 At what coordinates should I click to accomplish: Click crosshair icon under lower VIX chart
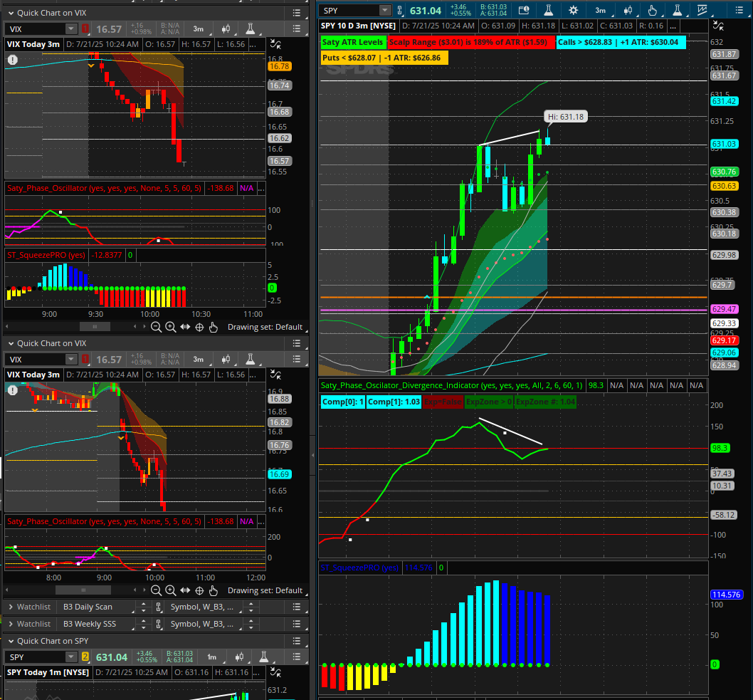tap(199, 590)
